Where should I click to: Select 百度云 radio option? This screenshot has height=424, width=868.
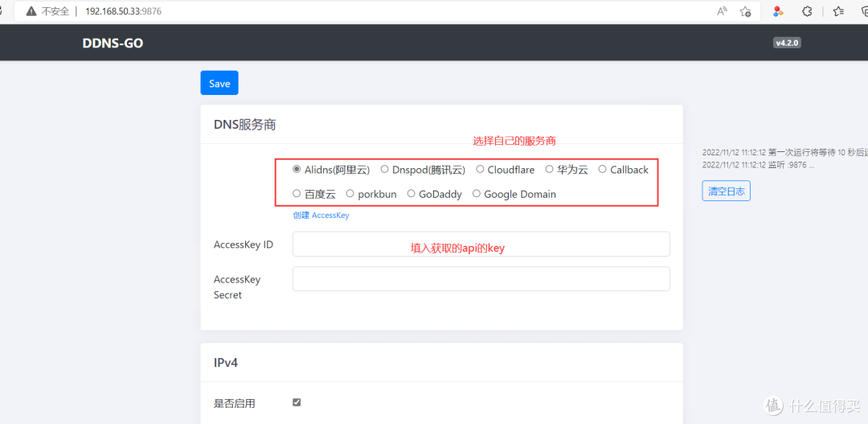297,193
